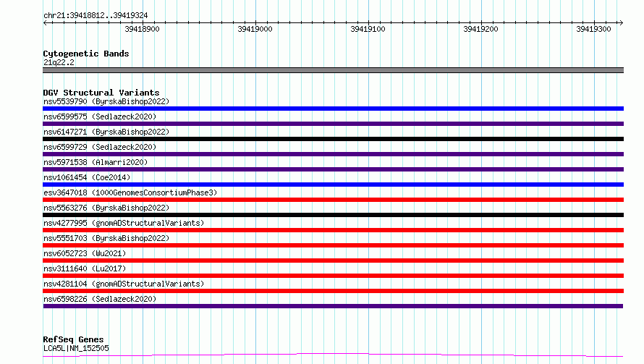Click the red bar for esv3647018
Viewport: 644px width, 364px height.
(x=333, y=200)
